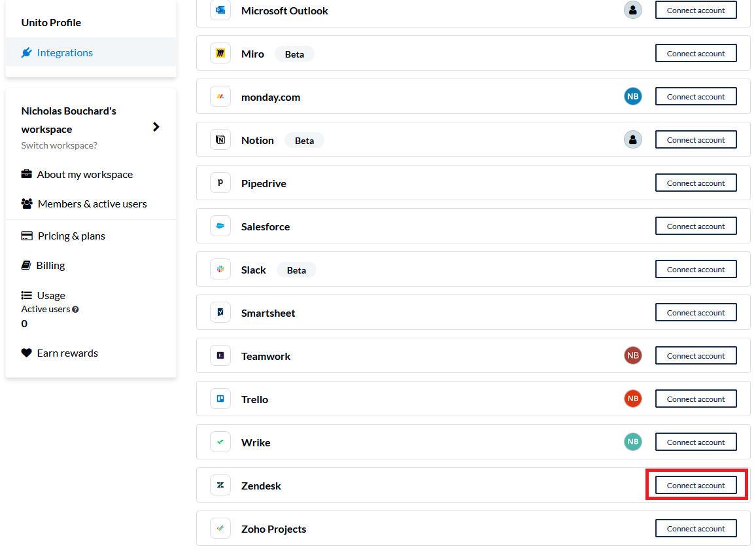Viewport: 756px width, 553px height.
Task: Click the Microsoft Outlook connected user avatar
Action: 633,10
